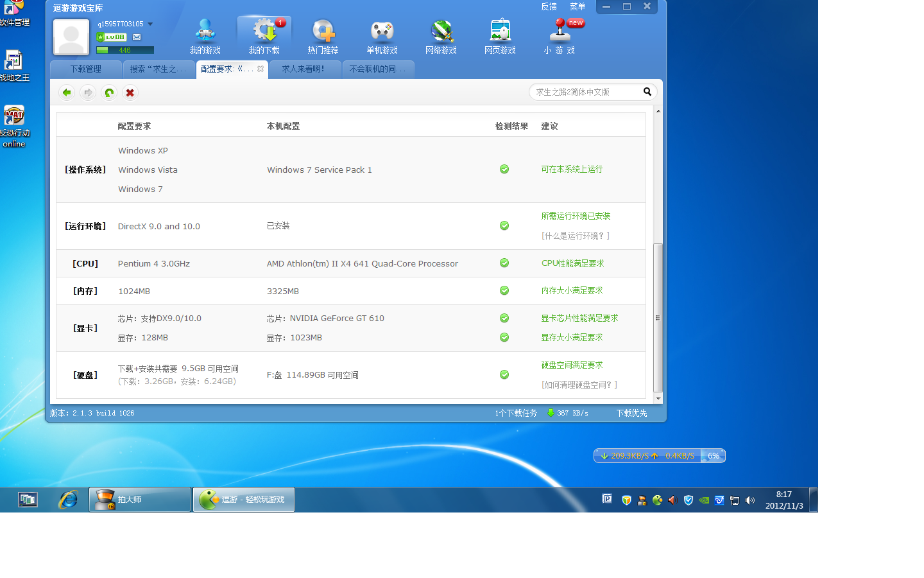
Task: Open the 菜单 menu in title bar
Action: pos(577,6)
